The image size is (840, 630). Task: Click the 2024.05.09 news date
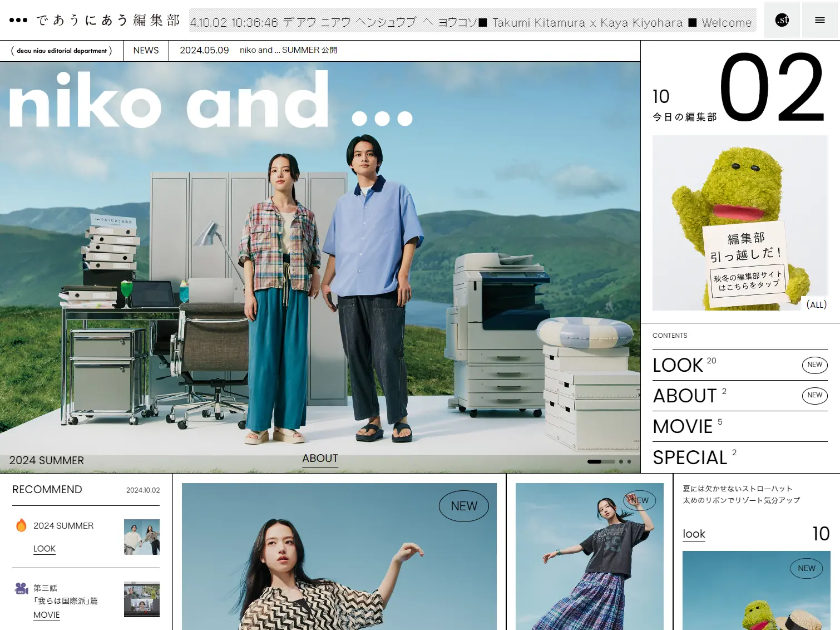tap(204, 50)
